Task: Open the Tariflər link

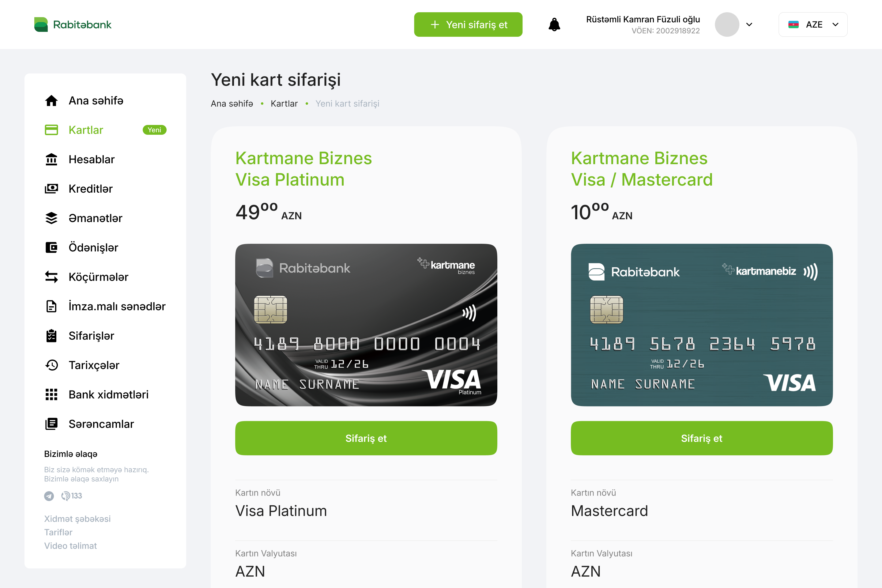Action: click(x=58, y=532)
